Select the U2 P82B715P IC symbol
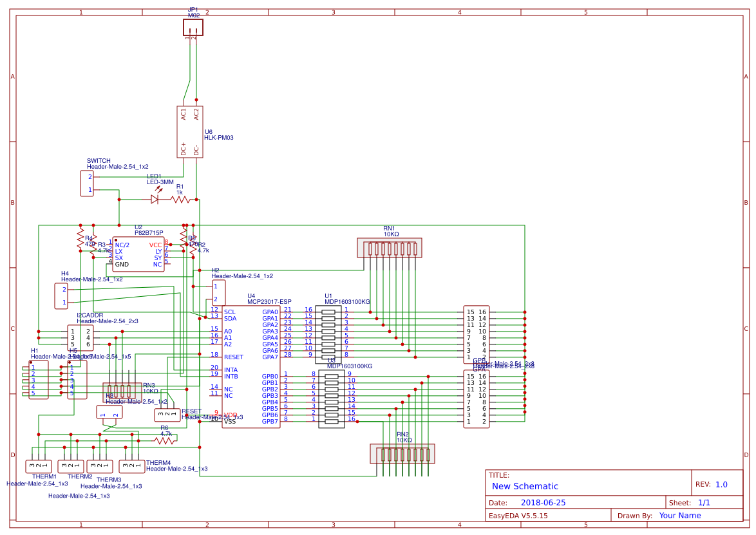 pyautogui.click(x=137, y=252)
